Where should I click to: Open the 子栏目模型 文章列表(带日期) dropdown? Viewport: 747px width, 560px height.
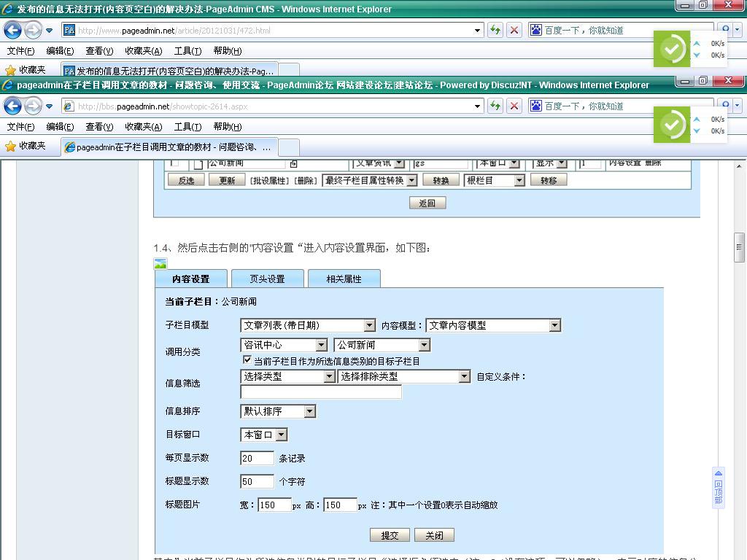pos(369,325)
